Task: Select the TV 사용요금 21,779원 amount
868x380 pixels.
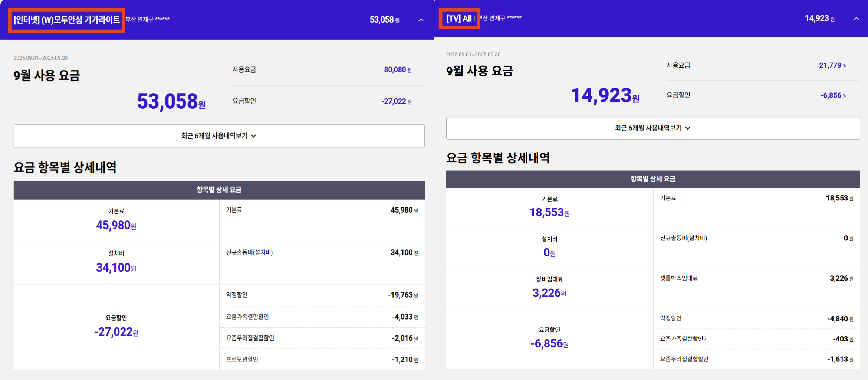Action: [x=832, y=66]
